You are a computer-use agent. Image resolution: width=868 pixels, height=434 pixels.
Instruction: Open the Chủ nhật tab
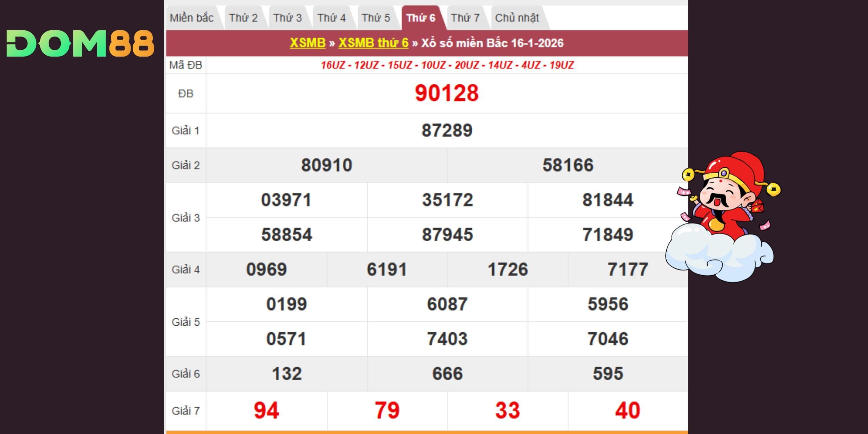[x=517, y=18]
